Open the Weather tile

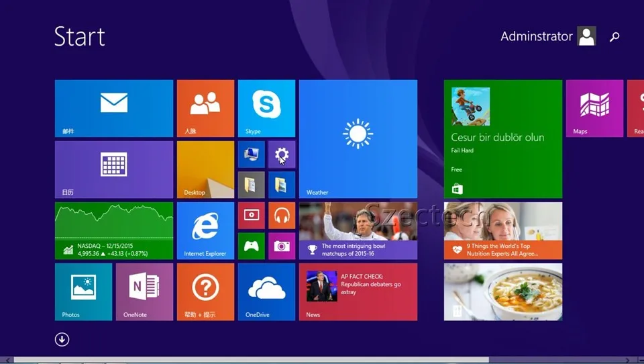point(358,139)
